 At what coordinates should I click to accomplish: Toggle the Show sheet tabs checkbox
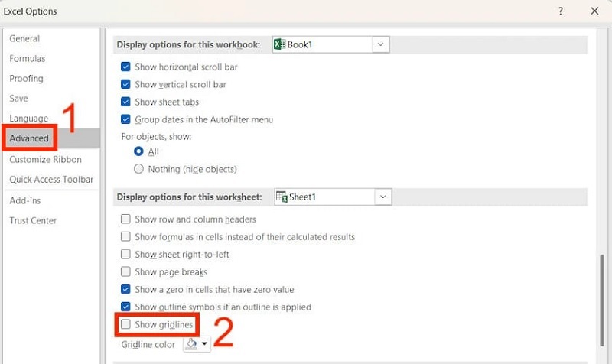point(125,102)
